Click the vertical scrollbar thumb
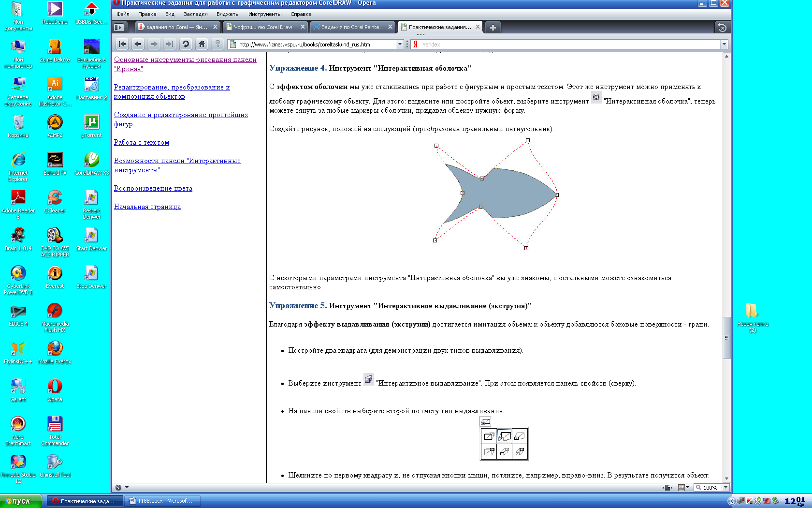Image resolution: width=812 pixels, height=508 pixels. [x=726, y=338]
